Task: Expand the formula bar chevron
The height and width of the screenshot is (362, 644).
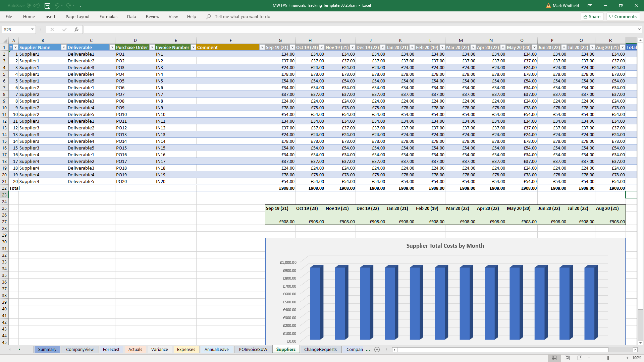Action: point(639,29)
